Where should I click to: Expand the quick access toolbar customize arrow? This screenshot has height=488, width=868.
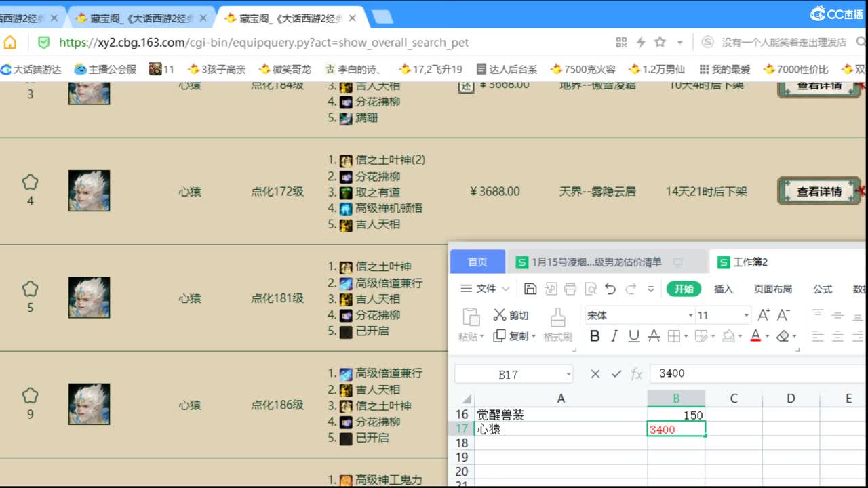[651, 289]
